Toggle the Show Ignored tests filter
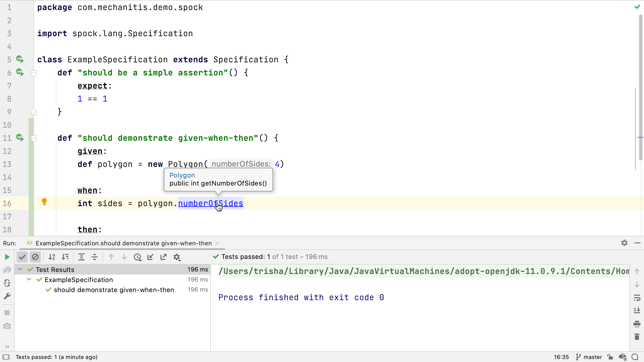The image size is (644, 362). coord(35,257)
